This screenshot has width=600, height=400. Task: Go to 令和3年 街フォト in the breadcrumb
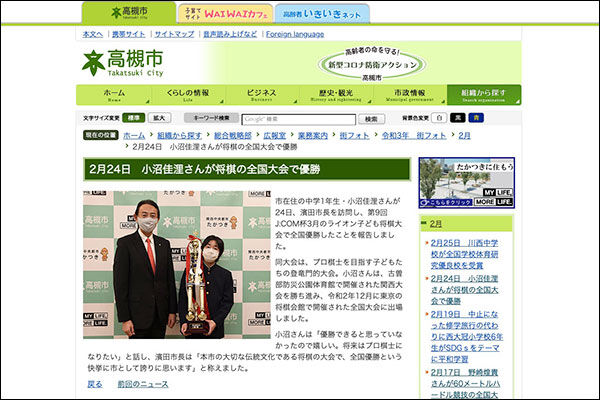pos(414,136)
